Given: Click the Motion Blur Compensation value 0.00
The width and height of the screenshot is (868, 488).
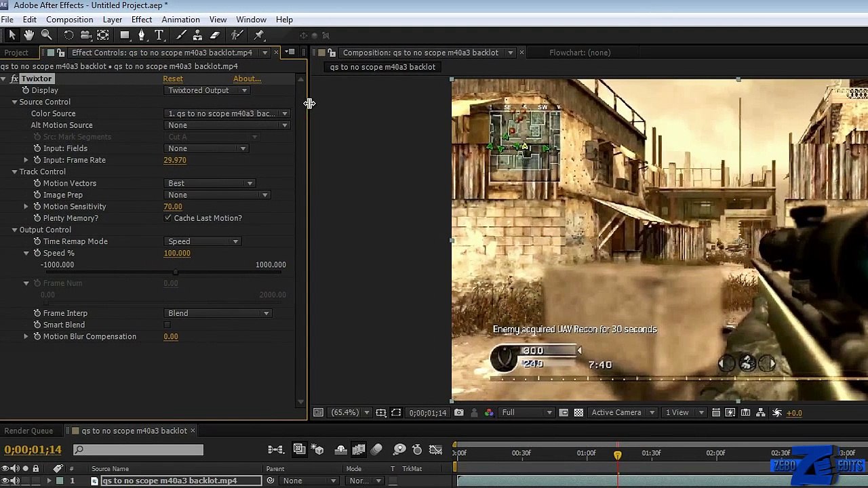Looking at the screenshot, I should pos(171,337).
